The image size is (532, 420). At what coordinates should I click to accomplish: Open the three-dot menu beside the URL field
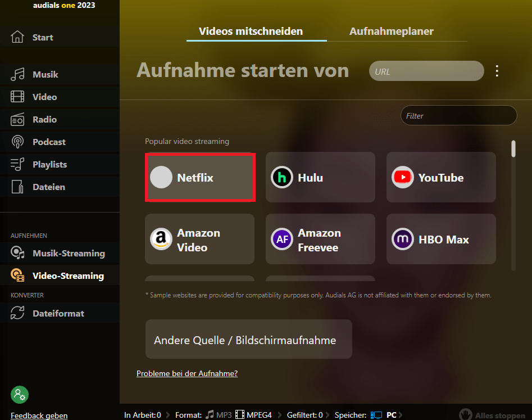497,71
